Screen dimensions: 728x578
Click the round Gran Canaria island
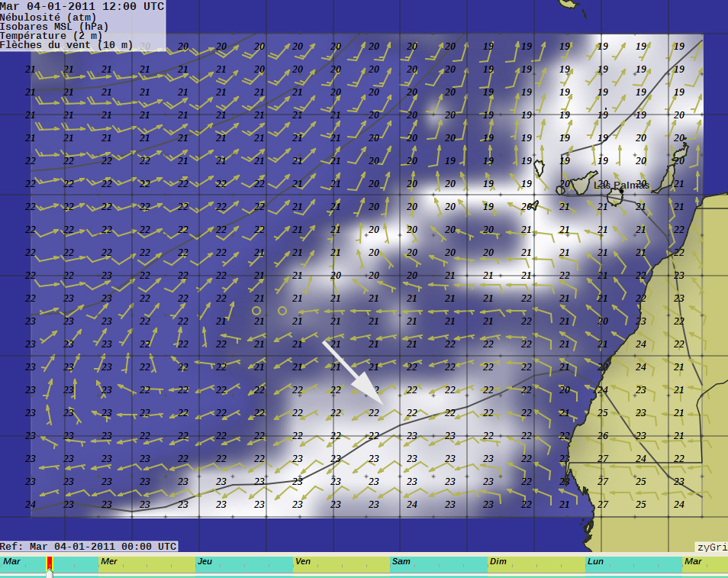(615, 197)
